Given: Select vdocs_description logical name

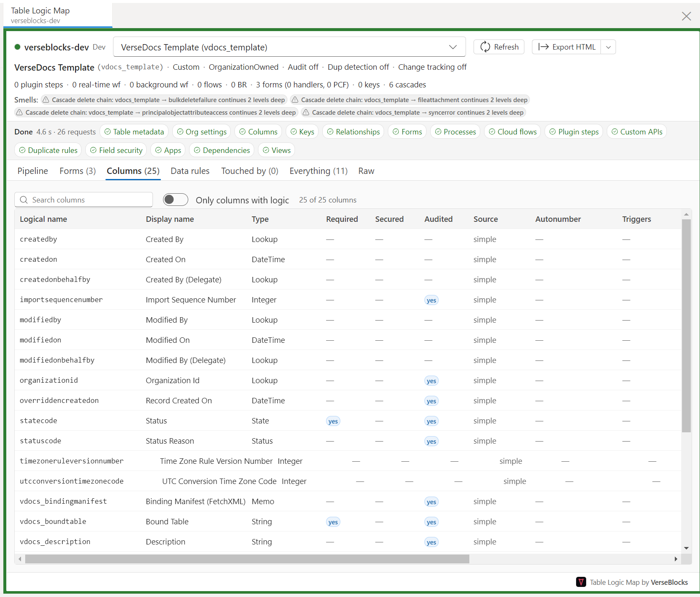Looking at the screenshot, I should point(55,542).
